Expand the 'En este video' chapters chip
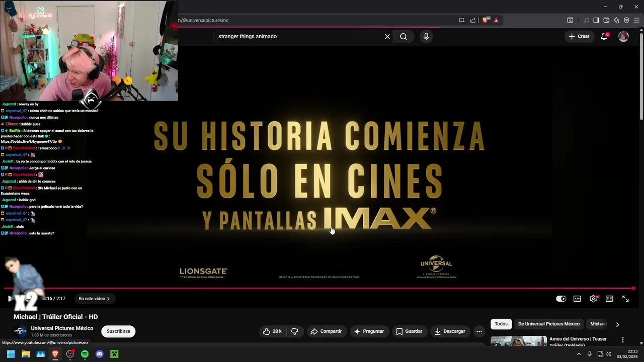Screen dimensions: 644x362 94,299
